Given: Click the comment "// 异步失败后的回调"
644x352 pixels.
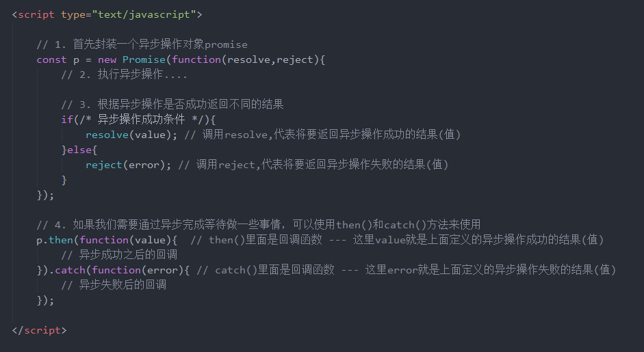Looking at the screenshot, I should 113,285.
